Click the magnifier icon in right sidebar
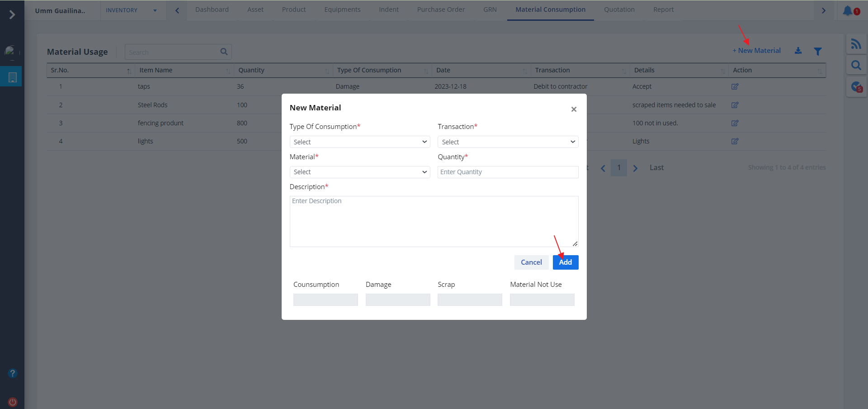 tap(856, 66)
